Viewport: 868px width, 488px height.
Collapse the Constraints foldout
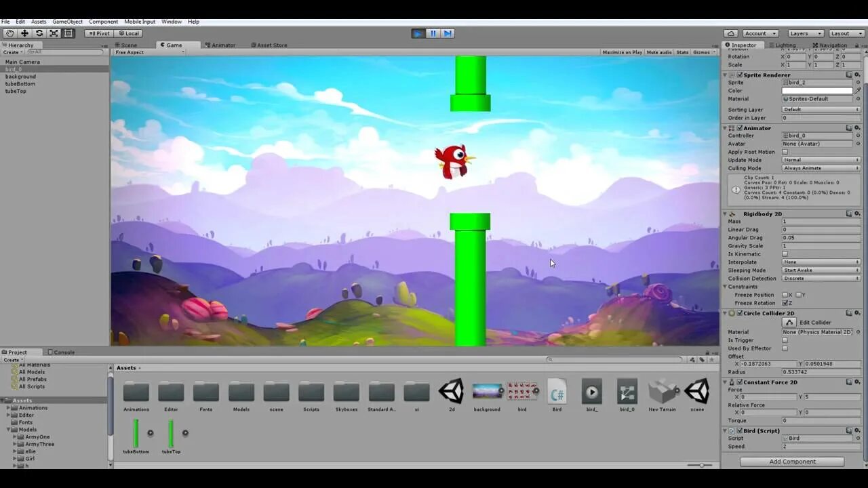pyautogui.click(x=725, y=287)
